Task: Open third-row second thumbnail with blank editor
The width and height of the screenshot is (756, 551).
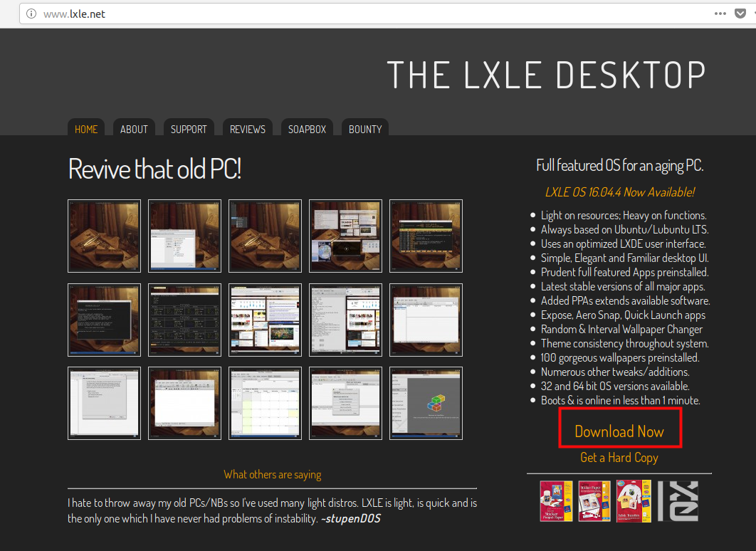Action: [x=184, y=403]
